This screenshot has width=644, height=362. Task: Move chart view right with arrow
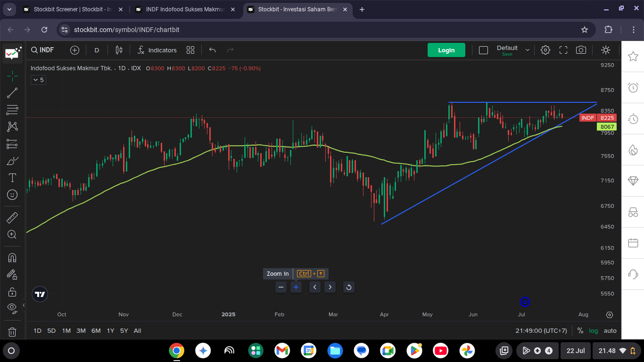(x=330, y=287)
